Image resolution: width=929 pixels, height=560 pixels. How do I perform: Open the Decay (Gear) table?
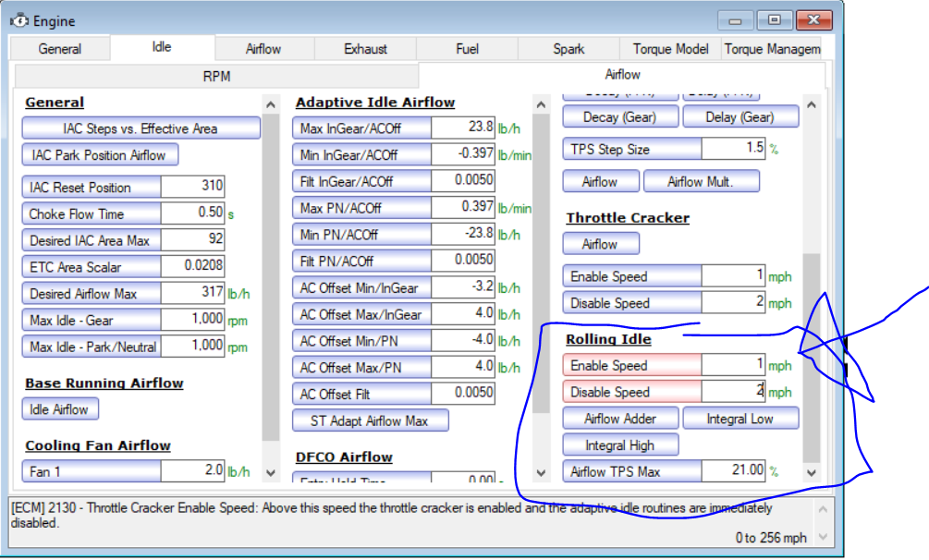(x=620, y=116)
